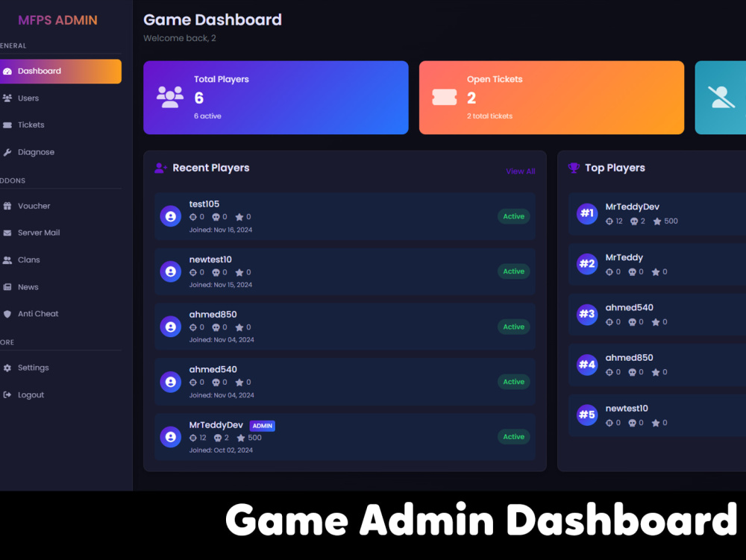
Task: Click the Open Tickets ticket icon
Action: coord(445,97)
